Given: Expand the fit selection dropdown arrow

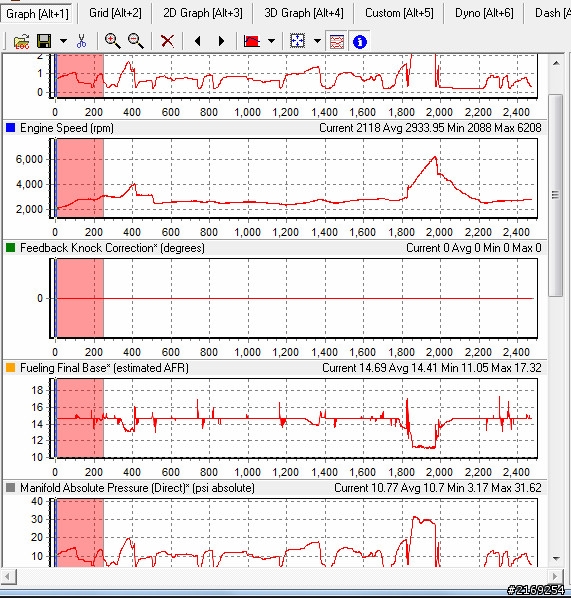Looking at the screenshot, I should 317,41.
